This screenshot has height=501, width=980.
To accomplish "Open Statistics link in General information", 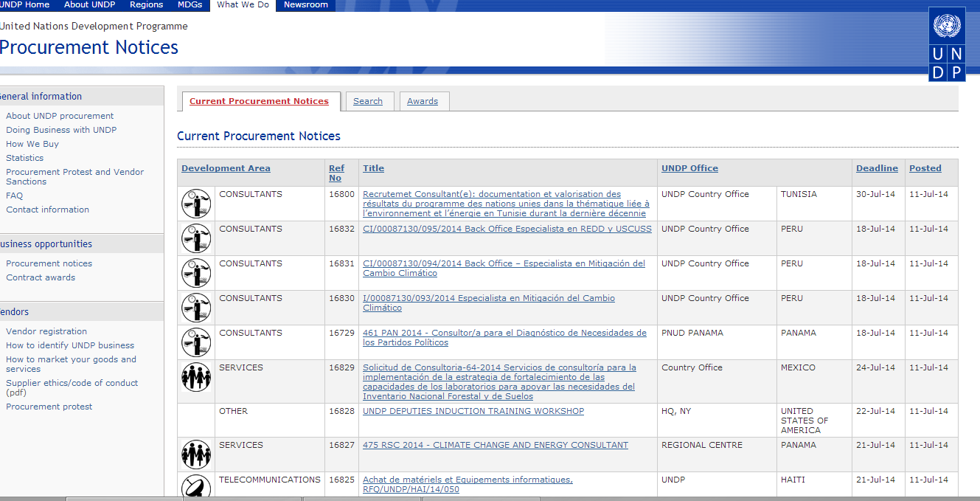I will (x=25, y=158).
